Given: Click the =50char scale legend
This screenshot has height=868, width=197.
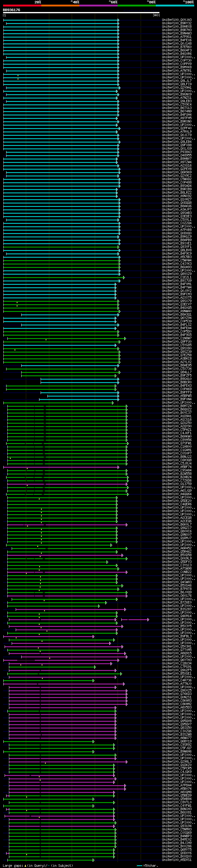Looking at the screenshot, I should pos(147,865).
